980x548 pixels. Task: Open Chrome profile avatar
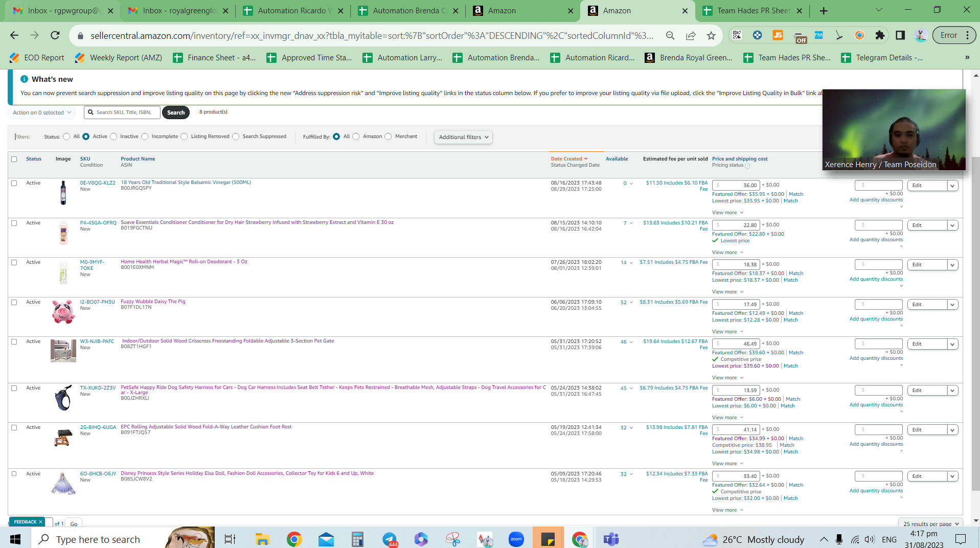921,35
